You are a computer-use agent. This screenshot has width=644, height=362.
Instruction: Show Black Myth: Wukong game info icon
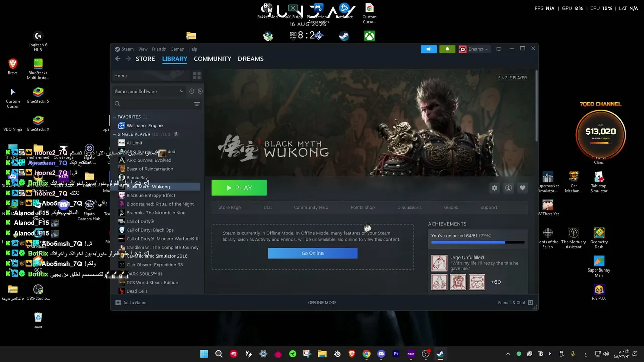tap(508, 188)
